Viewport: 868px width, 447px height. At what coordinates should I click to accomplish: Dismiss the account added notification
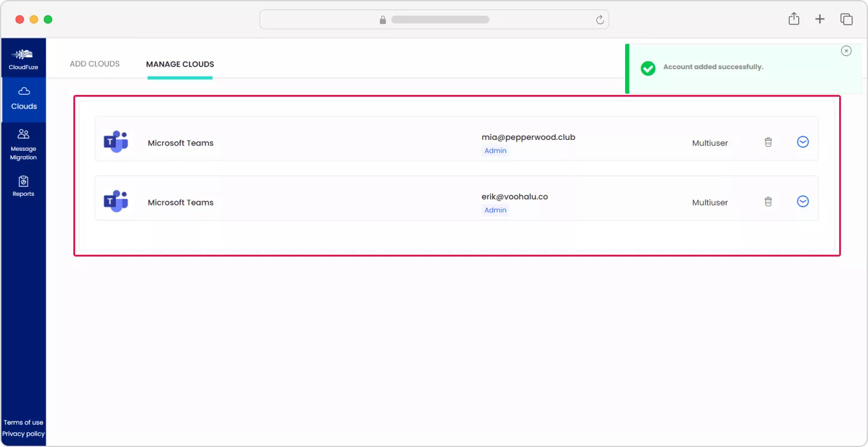click(846, 51)
